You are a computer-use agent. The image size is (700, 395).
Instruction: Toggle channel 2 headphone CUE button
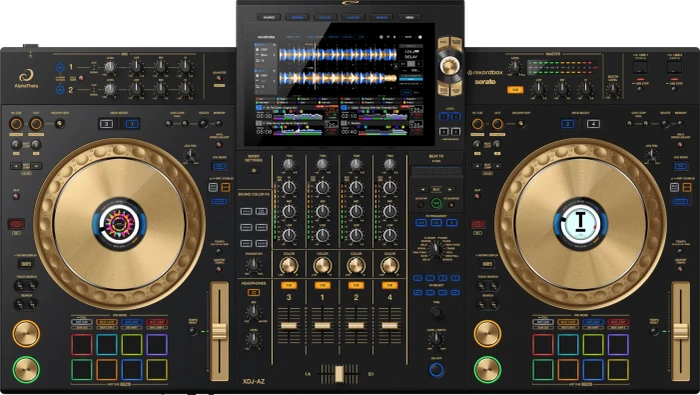(356, 285)
